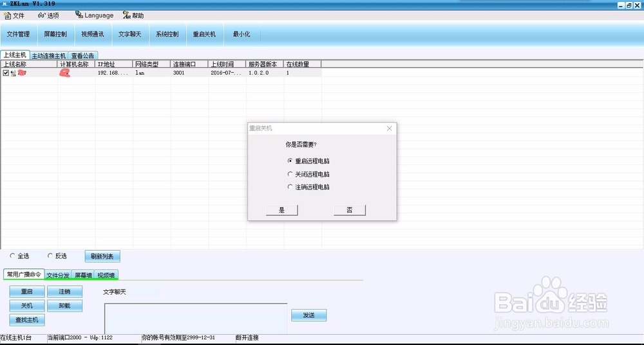Sort by the 在线数量 column header
Image resolution: width=644 pixels, height=345 pixels.
pos(303,64)
